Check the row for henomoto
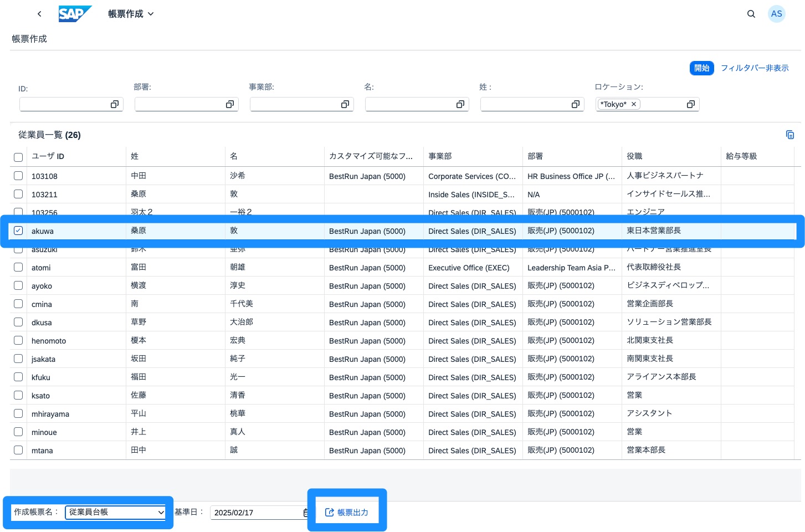Image resolution: width=805 pixels, height=532 pixels. pos(18,340)
